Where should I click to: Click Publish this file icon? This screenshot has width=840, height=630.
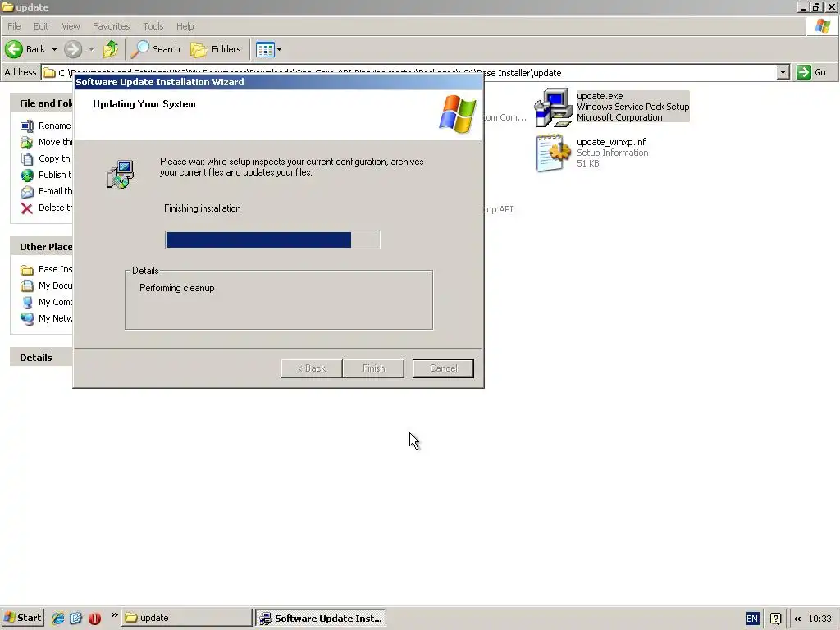[x=27, y=175]
